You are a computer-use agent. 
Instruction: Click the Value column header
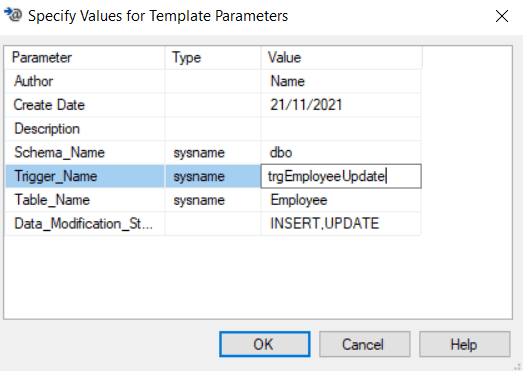click(342, 58)
